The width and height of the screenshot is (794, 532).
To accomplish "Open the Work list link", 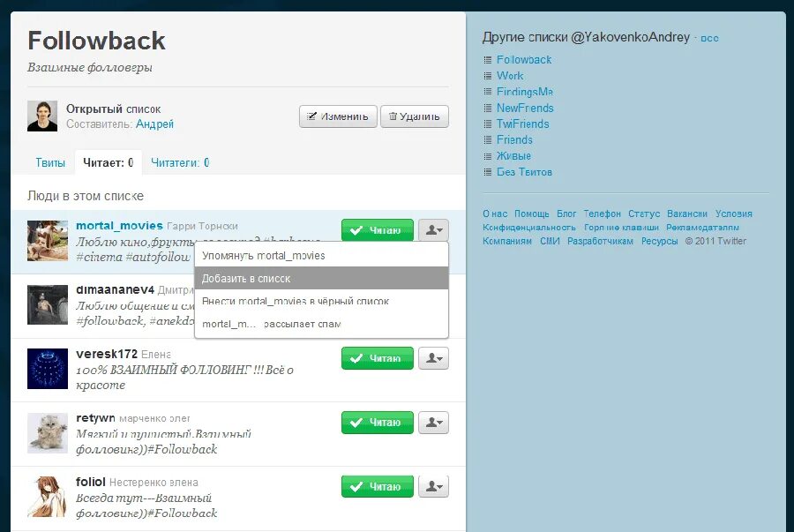I will coord(510,76).
